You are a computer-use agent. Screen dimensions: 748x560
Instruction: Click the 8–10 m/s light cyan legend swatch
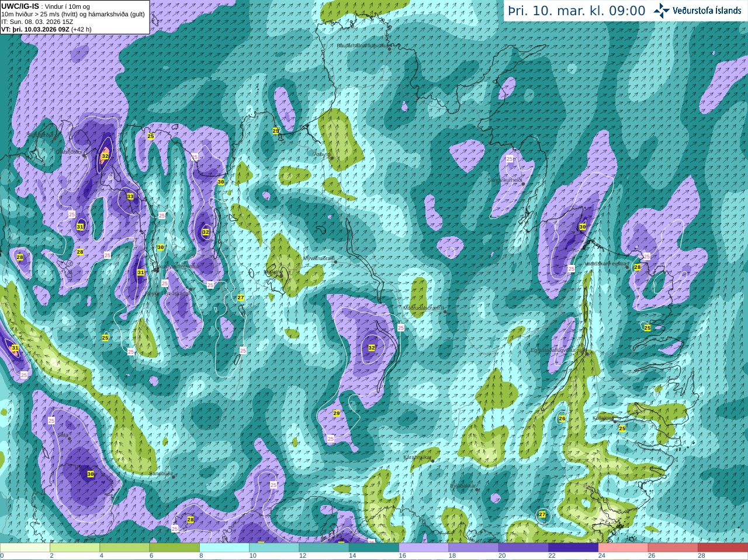point(224,548)
